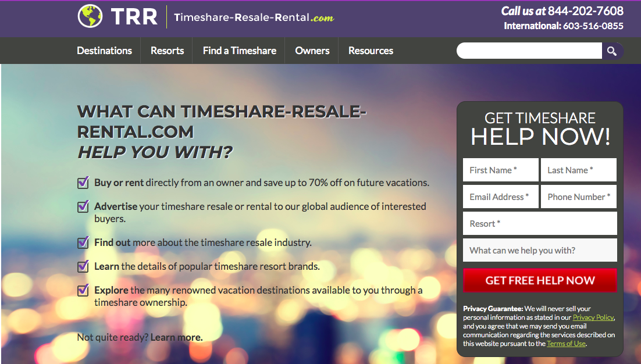Click the 'Explore' bold text
Screen dimensions: 641x364
pos(111,290)
